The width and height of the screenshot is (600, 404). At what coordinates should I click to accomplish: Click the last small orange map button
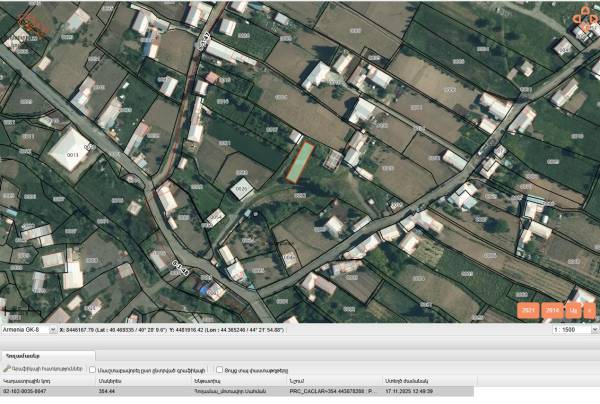pyautogui.click(x=590, y=311)
